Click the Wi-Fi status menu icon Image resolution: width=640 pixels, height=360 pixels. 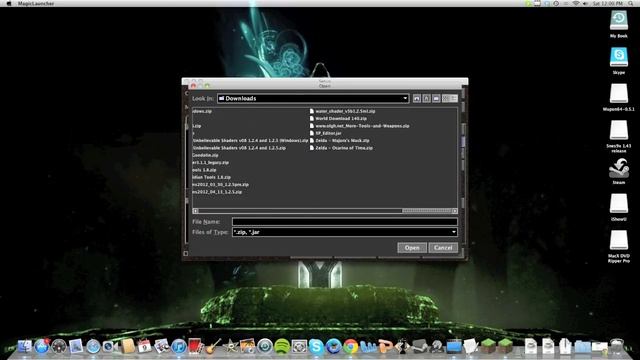tap(576, 3)
